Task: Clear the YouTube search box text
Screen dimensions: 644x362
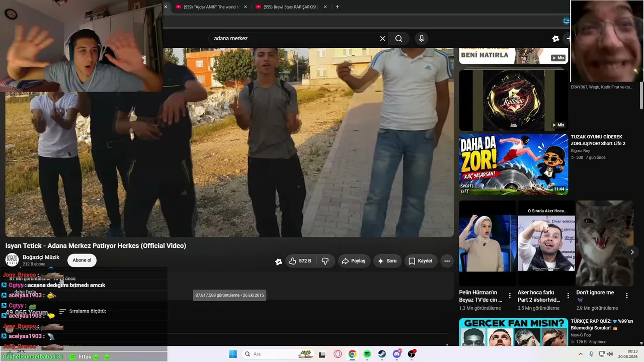Action: point(382,38)
